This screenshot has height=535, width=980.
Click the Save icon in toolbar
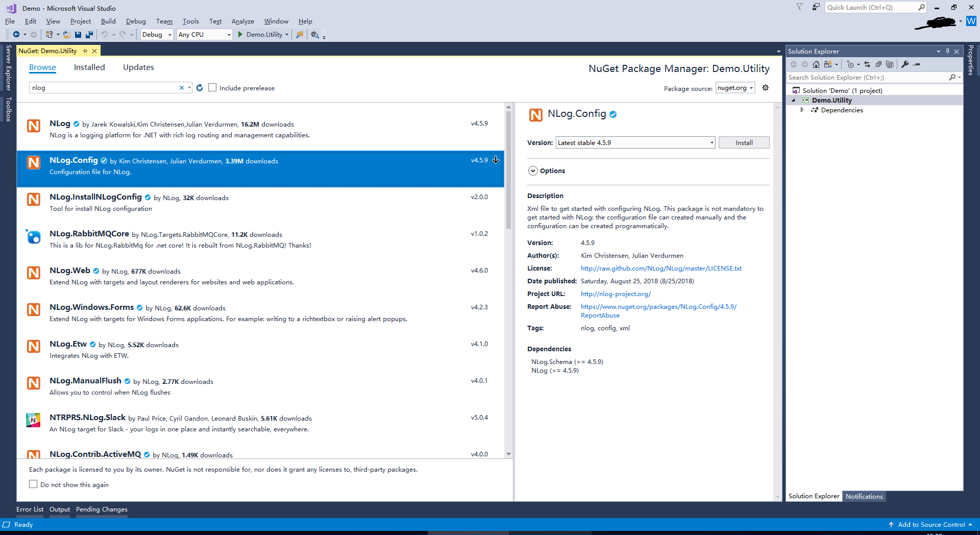click(x=78, y=35)
